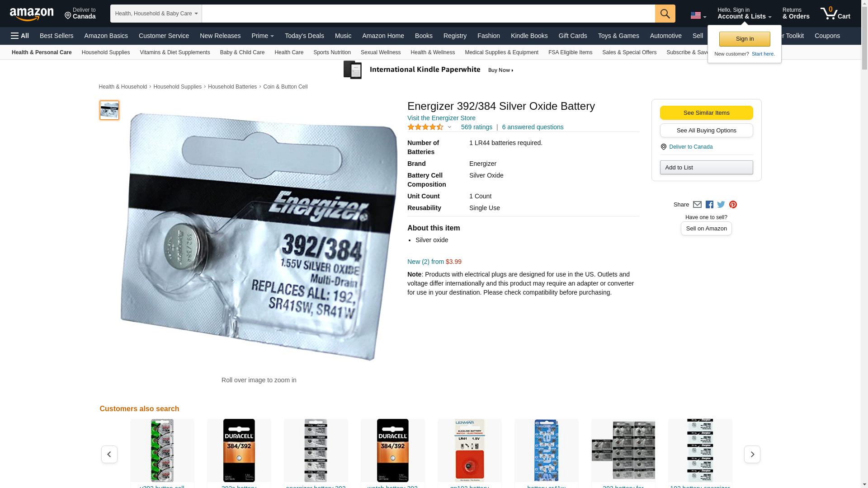
Task: Share product on Twitter icon
Action: pos(721,205)
